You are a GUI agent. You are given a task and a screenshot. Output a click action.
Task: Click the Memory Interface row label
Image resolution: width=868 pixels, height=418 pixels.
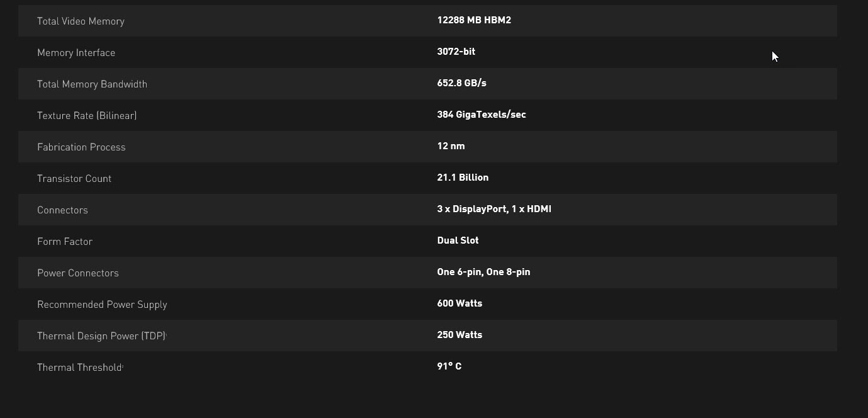76,53
